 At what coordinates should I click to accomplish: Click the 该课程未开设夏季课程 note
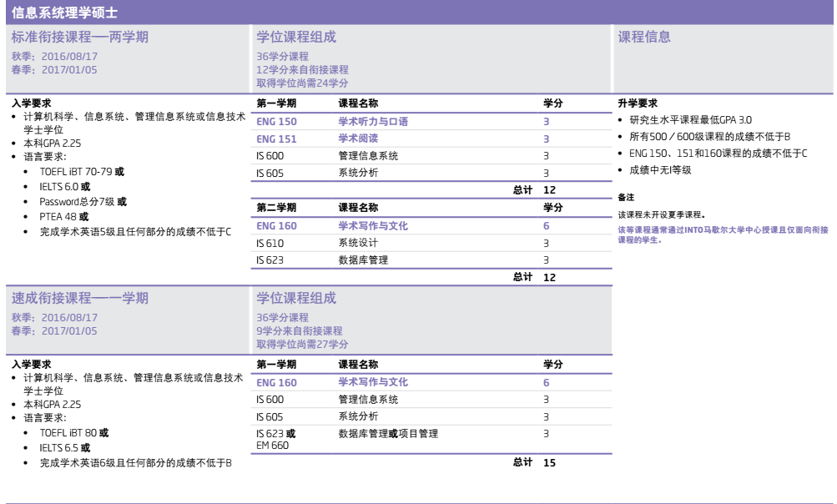click(661, 215)
